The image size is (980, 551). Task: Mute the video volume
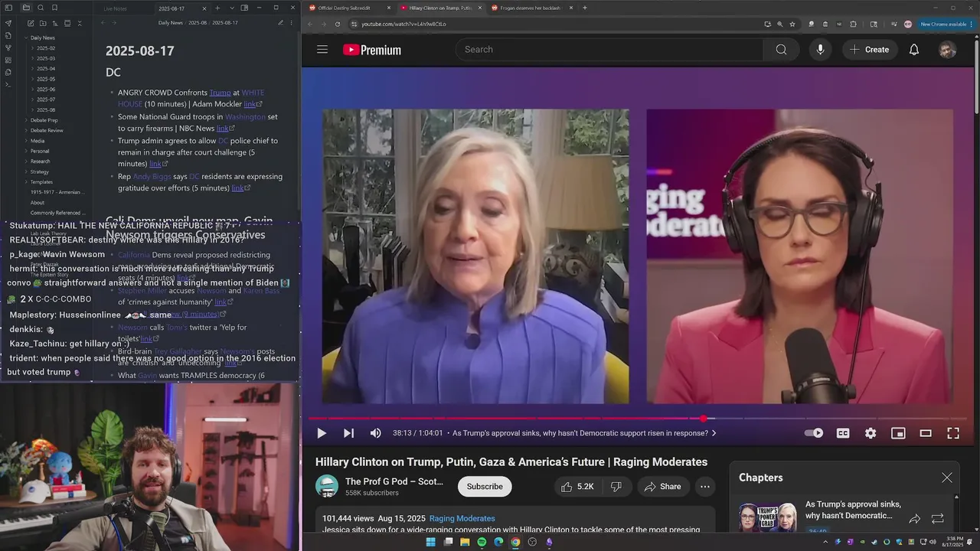pyautogui.click(x=375, y=433)
